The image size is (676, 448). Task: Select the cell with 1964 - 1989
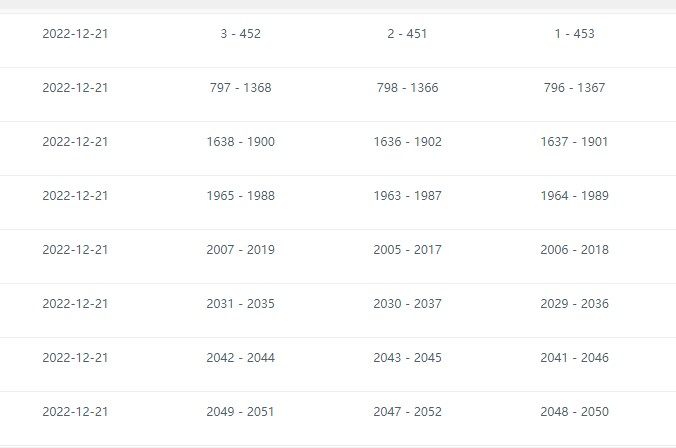click(574, 196)
